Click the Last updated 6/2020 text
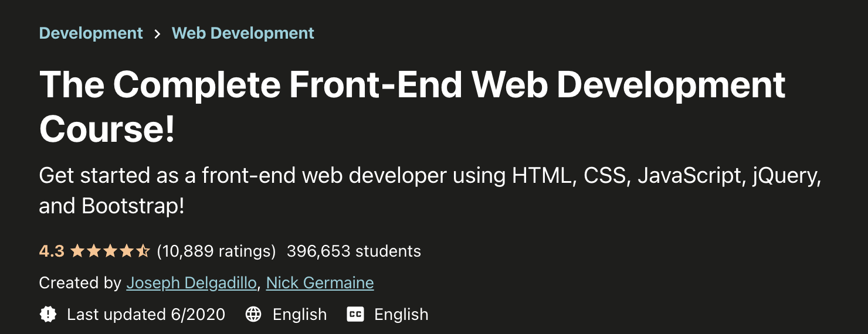The height and width of the screenshot is (334, 868). [x=146, y=315]
